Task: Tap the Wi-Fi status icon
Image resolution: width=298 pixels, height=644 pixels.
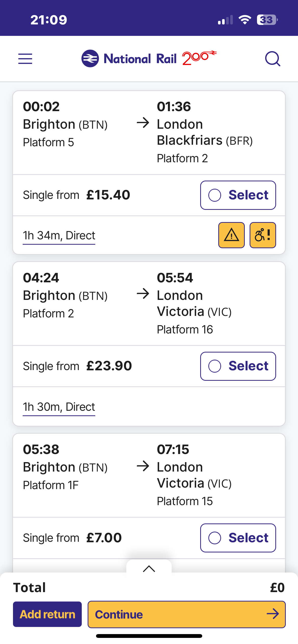Action: coord(245,20)
